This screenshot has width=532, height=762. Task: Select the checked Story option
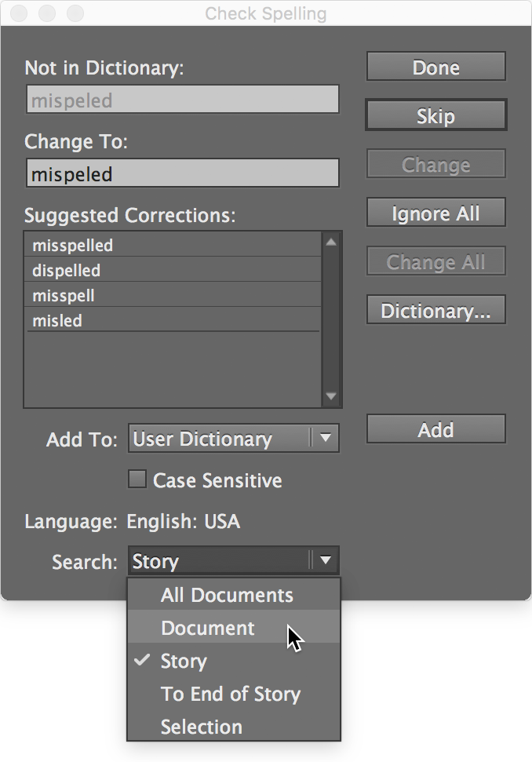[184, 661]
